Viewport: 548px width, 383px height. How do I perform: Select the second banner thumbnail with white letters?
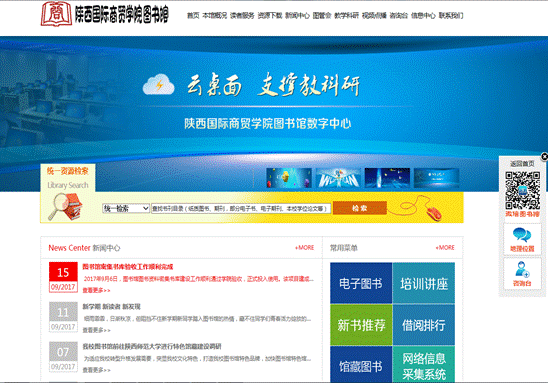point(338,178)
